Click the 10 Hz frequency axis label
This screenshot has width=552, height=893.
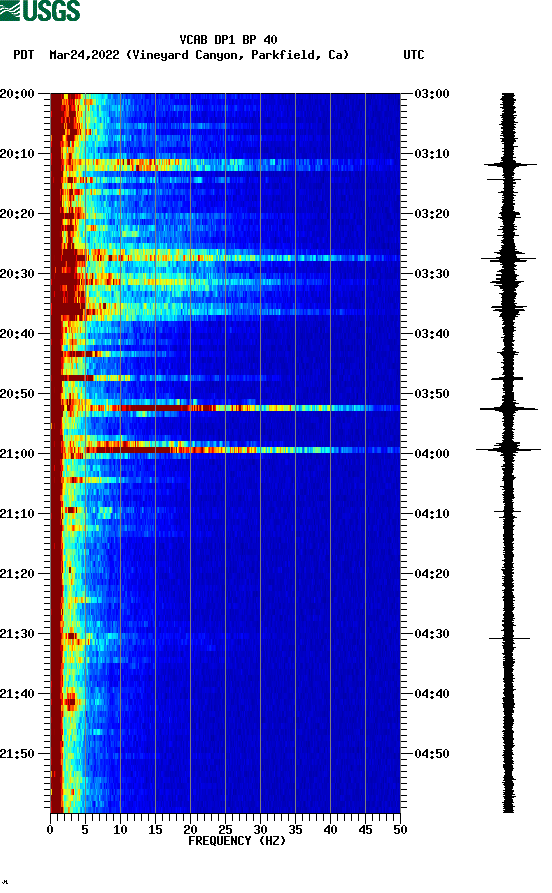[x=120, y=830]
